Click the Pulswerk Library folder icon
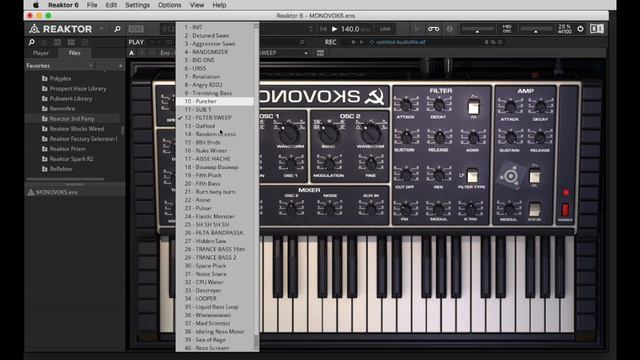Screen dimensions: 640x360 pyautogui.click(x=44, y=99)
